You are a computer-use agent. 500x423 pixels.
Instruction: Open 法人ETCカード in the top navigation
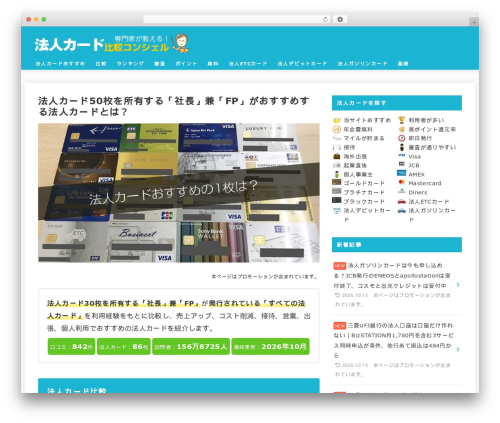pos(248,64)
